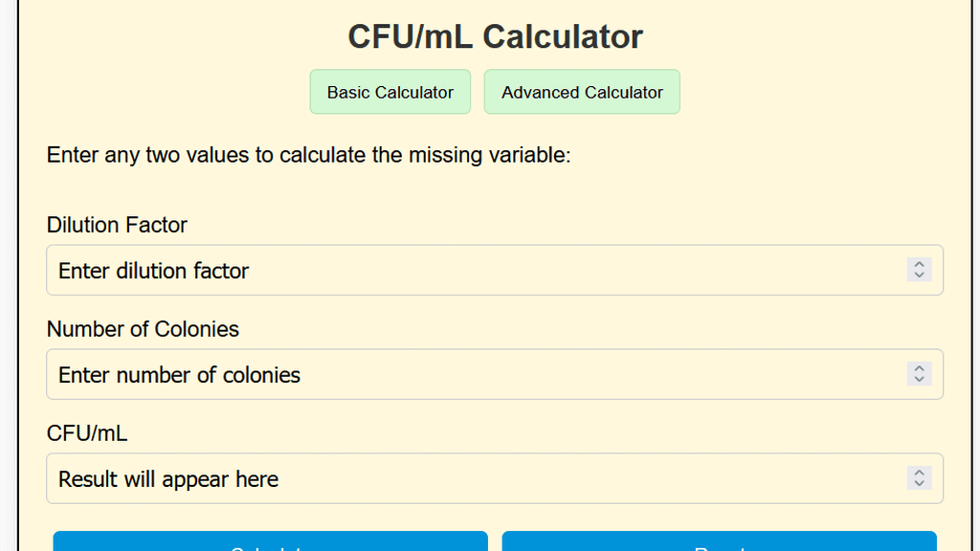The height and width of the screenshot is (551, 980).
Task: Decrement Number of Colonies using the spinner
Action: pos(919,379)
